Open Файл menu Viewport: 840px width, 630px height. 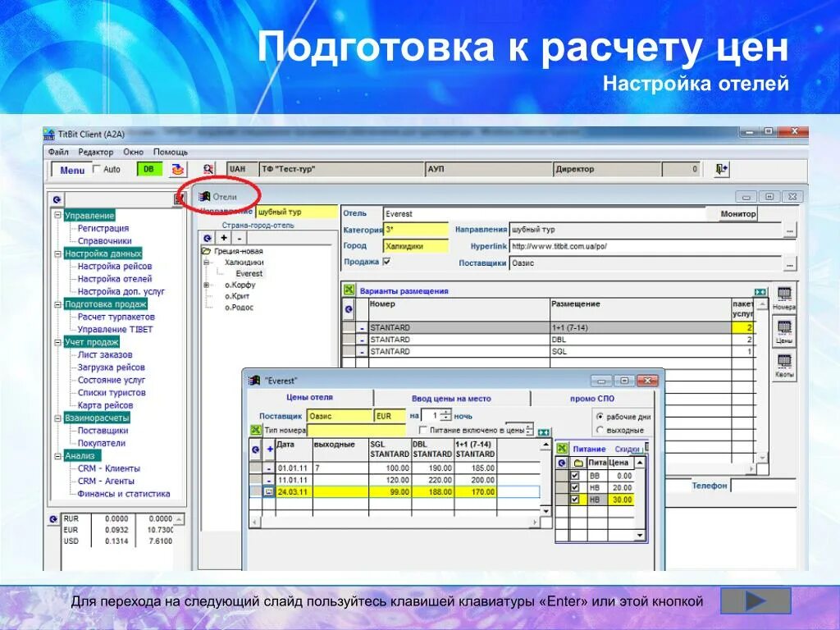58,152
